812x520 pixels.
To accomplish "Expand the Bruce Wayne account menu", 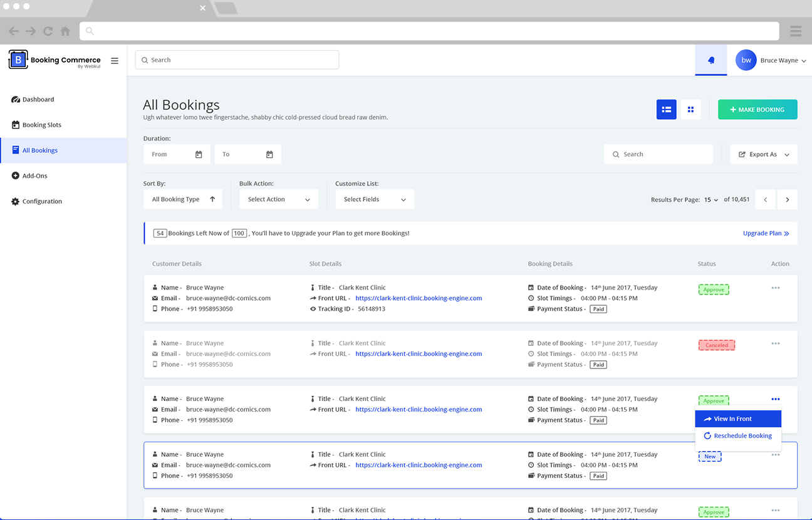I will tap(783, 61).
